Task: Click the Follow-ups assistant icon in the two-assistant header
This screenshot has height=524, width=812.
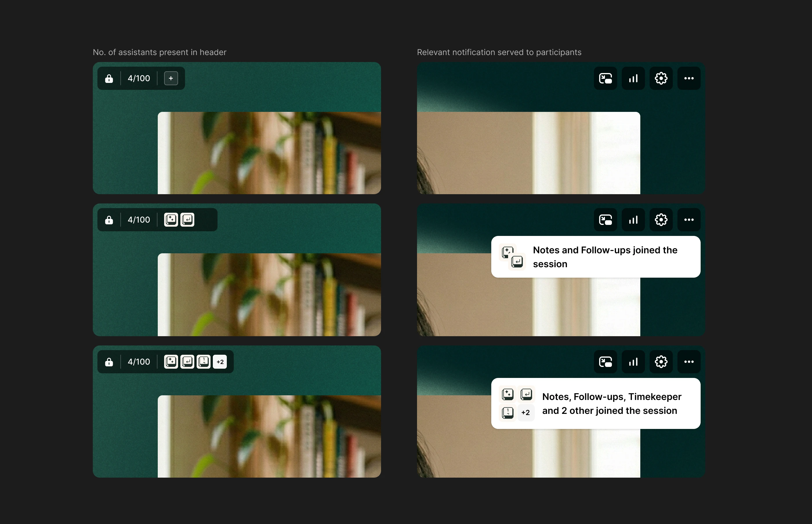Action: point(187,220)
